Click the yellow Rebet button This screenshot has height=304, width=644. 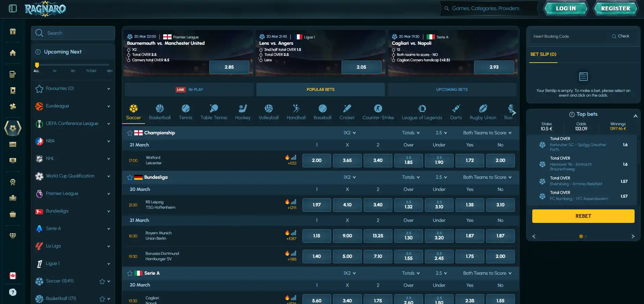[583, 216]
